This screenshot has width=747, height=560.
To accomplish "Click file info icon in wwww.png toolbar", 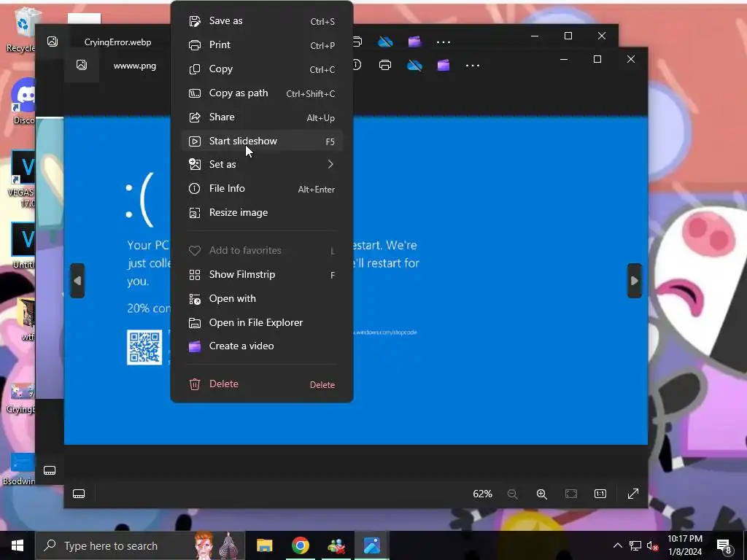I will click(357, 64).
